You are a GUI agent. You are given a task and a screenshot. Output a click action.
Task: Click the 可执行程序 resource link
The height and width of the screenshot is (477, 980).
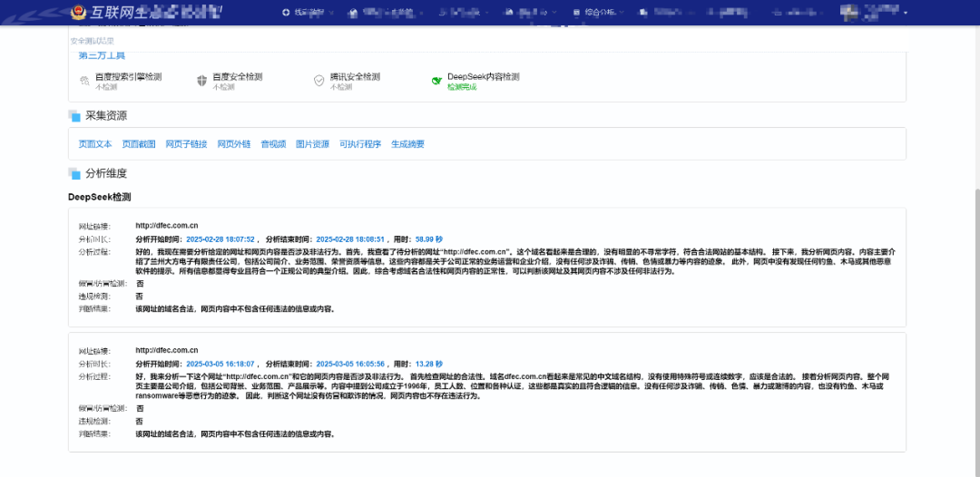pos(360,144)
